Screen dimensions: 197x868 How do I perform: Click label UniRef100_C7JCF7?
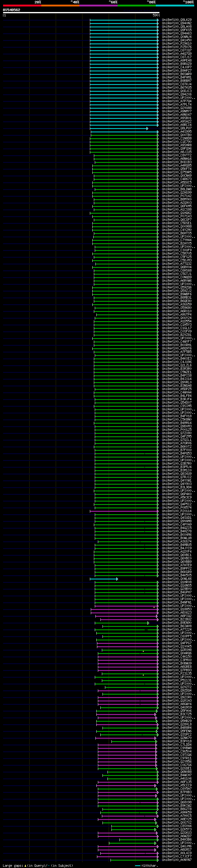pyautogui.click(x=177, y=856)
